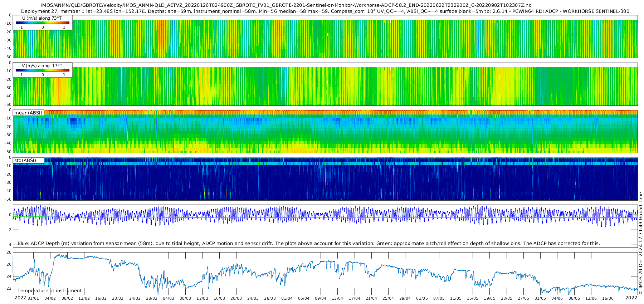
Task: Click the 28 tick on temperature axis
Action: [x=9, y=252]
